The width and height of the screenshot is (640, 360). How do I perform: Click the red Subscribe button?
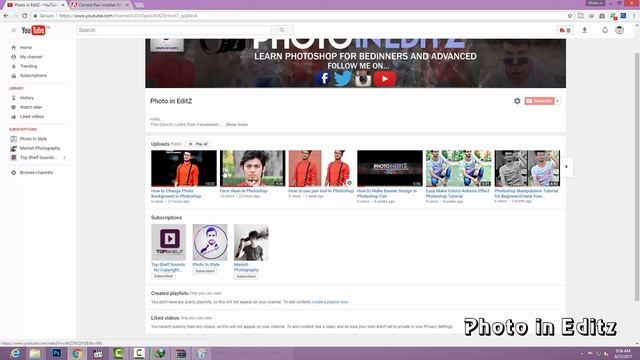(540, 101)
